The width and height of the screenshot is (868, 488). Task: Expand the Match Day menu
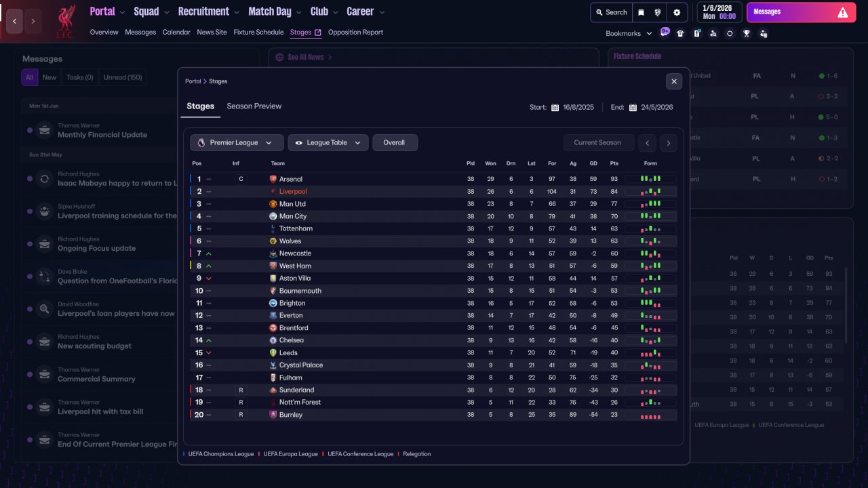(x=275, y=12)
